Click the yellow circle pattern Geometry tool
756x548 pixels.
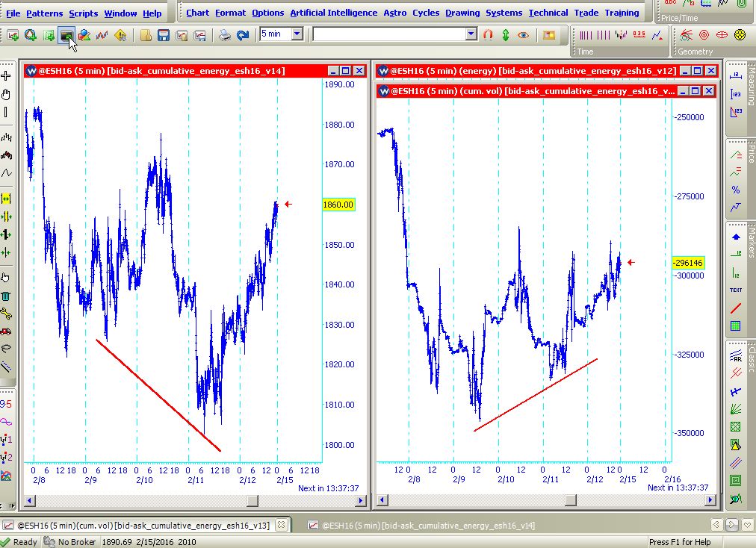[740, 34]
